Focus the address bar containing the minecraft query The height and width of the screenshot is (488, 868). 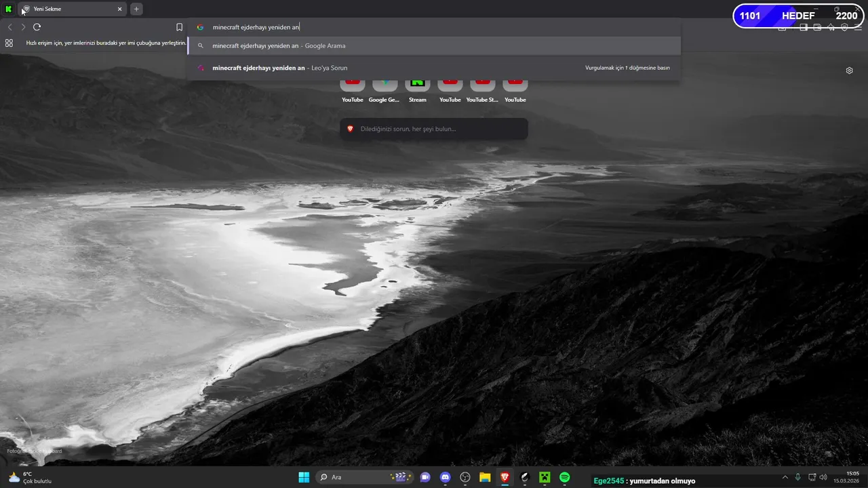click(x=434, y=27)
